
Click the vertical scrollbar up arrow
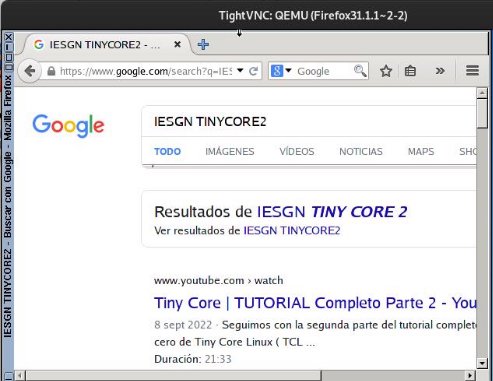click(x=482, y=93)
